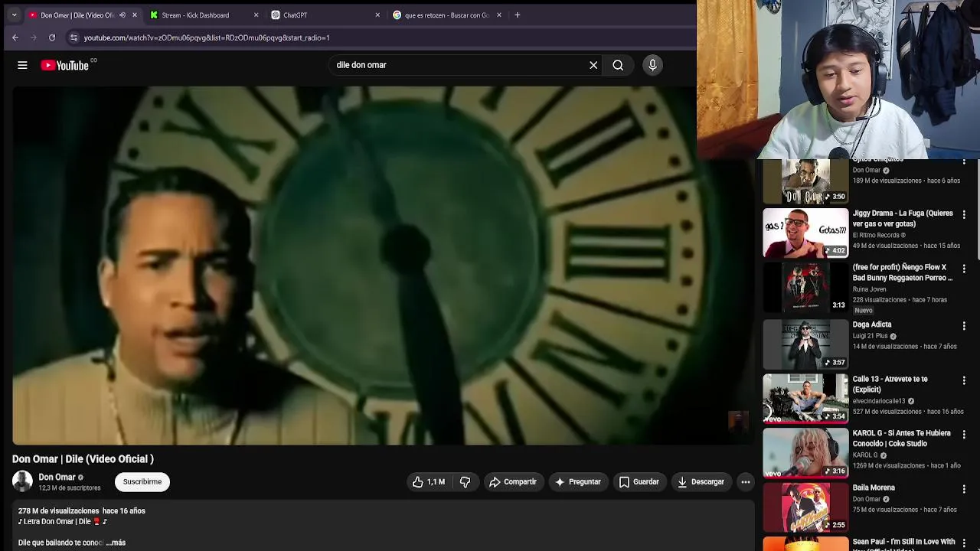Open the YouTube guide hamburger menu
The image size is (980, 551).
[x=22, y=65]
